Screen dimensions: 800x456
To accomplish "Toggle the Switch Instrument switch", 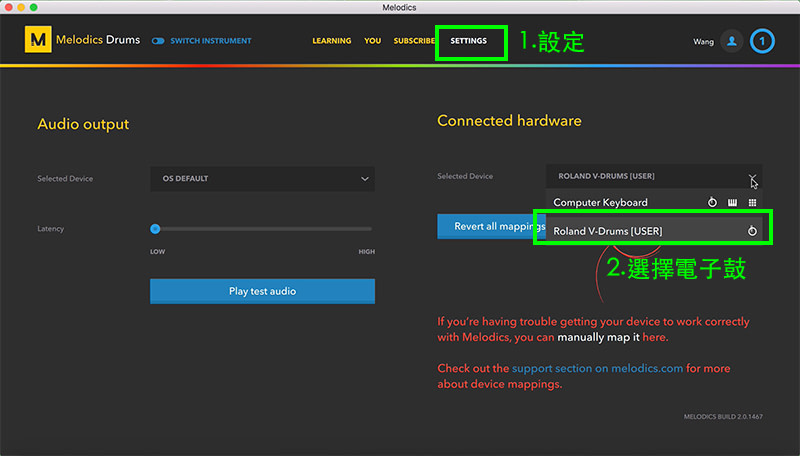I will (158, 41).
